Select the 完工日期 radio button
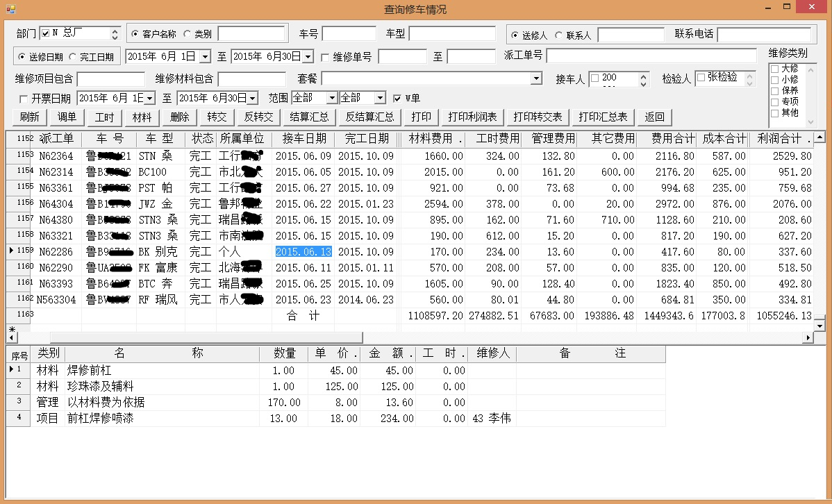The height and width of the screenshot is (504, 832). [x=73, y=57]
